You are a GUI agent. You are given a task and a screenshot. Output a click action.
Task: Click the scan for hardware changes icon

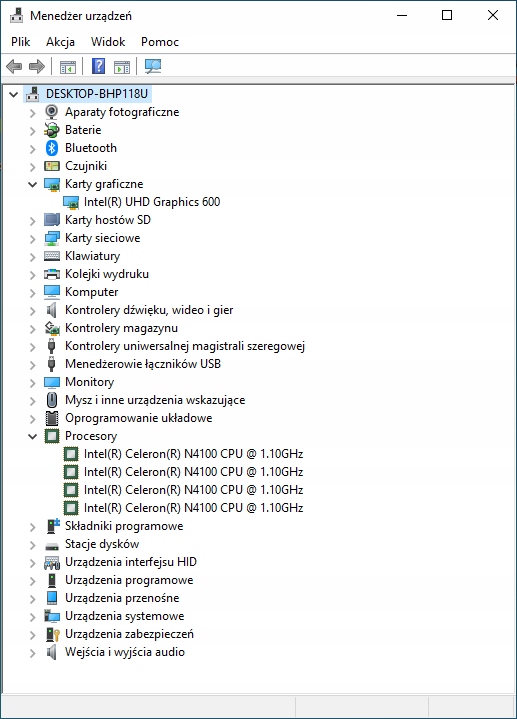pos(153,66)
